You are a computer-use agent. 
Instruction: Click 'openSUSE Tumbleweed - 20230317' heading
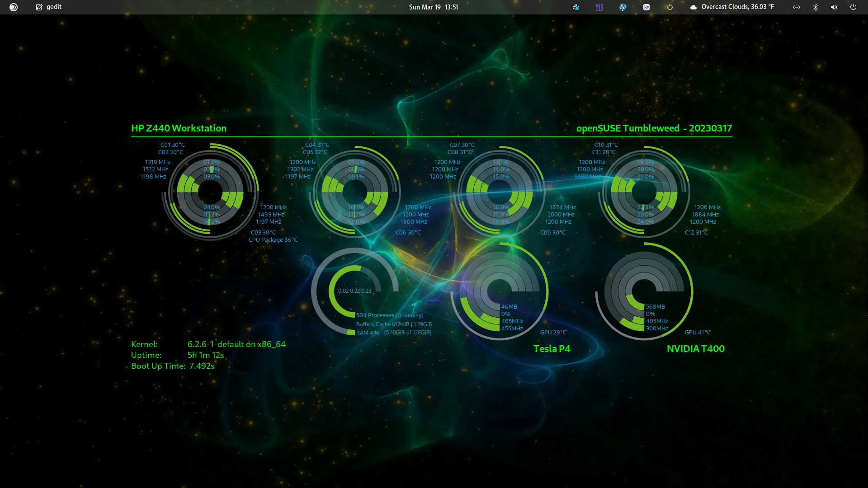pyautogui.click(x=654, y=128)
